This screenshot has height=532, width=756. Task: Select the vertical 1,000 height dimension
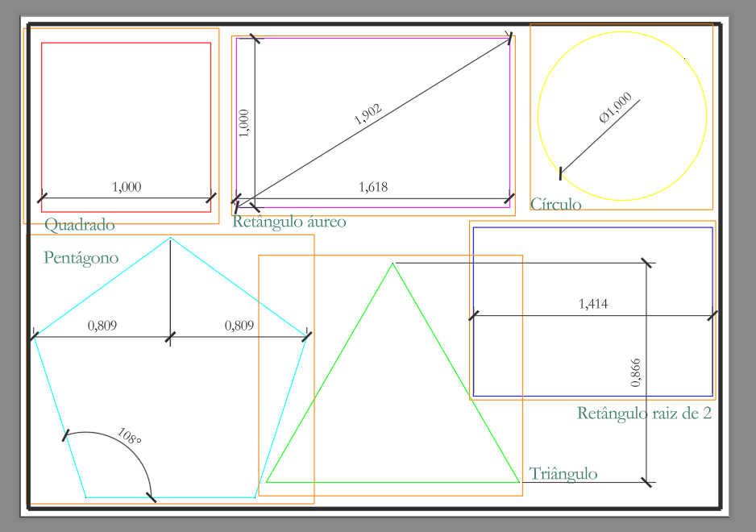244,123
